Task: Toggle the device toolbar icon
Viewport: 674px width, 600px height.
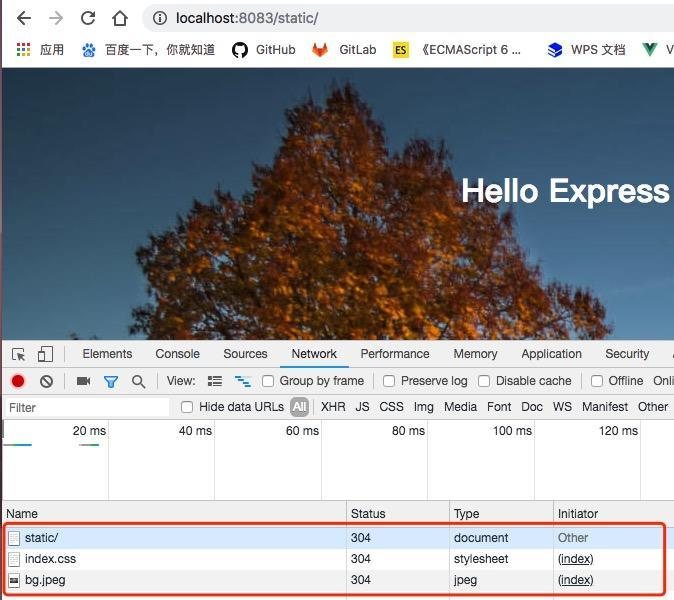Action: [x=45, y=355]
